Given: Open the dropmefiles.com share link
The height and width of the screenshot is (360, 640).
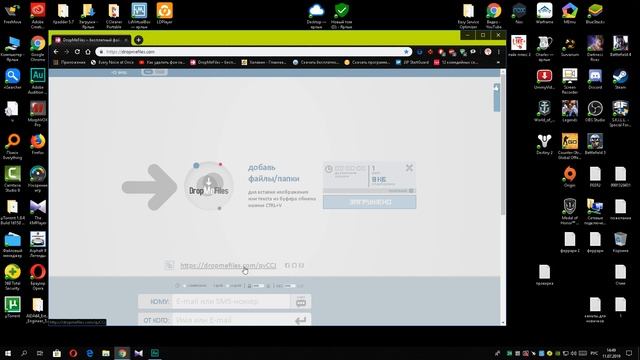Looking at the screenshot, I should click(228, 265).
